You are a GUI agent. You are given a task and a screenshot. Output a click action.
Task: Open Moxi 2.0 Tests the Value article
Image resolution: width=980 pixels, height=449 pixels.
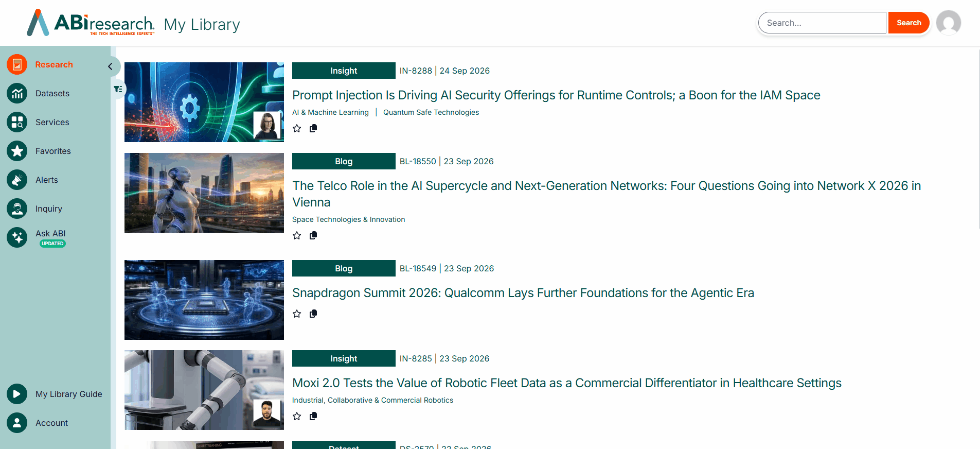pos(567,383)
